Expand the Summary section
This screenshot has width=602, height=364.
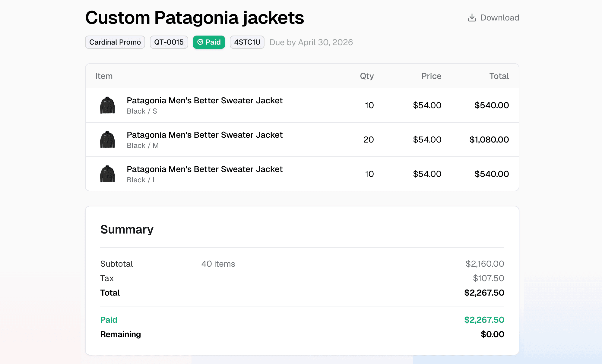[x=127, y=229]
